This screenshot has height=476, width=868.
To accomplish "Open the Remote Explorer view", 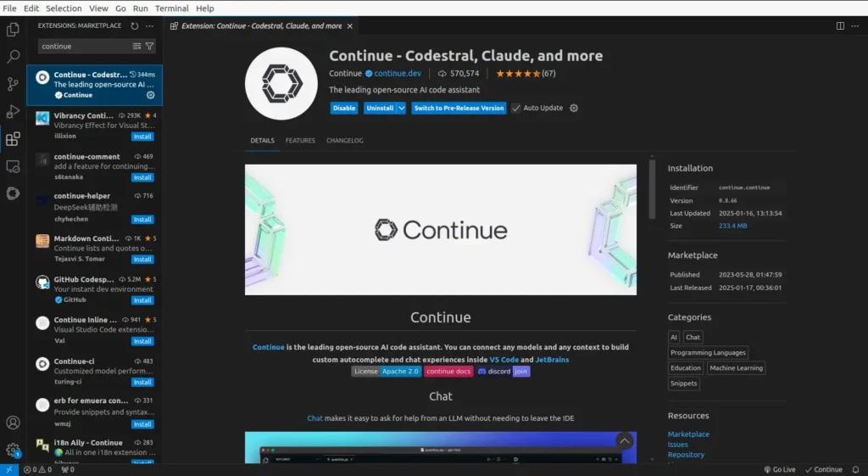I will 13,166.
